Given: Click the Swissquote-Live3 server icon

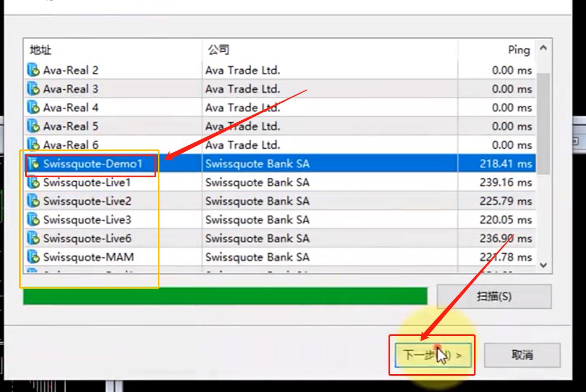Looking at the screenshot, I should (34, 220).
